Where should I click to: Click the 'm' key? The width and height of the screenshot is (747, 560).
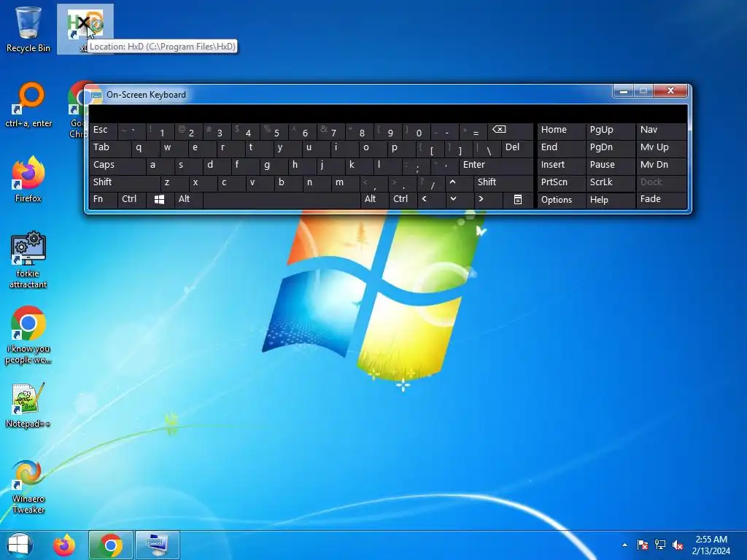[x=345, y=182]
